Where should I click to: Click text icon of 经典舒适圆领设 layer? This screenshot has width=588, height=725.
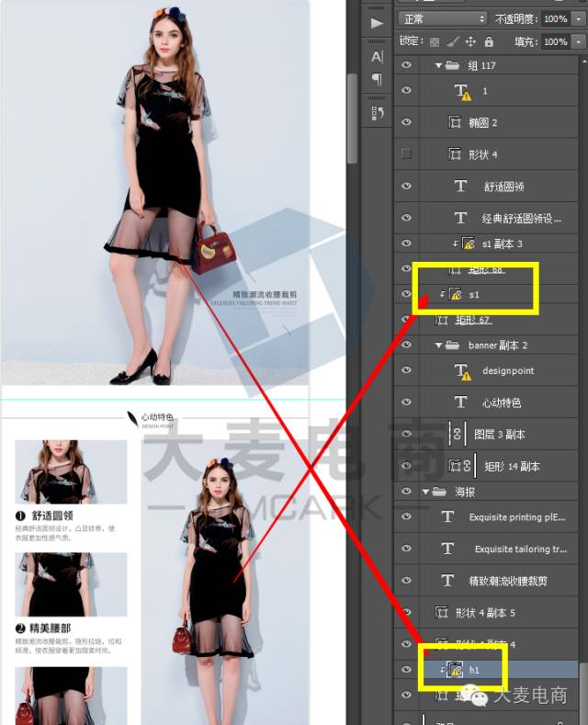point(460,218)
